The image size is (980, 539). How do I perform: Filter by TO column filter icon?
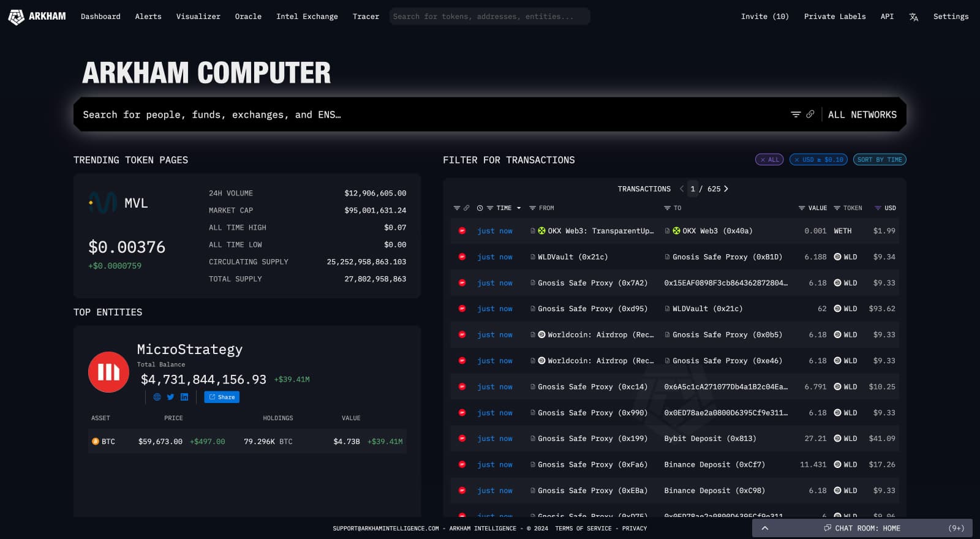667,208
